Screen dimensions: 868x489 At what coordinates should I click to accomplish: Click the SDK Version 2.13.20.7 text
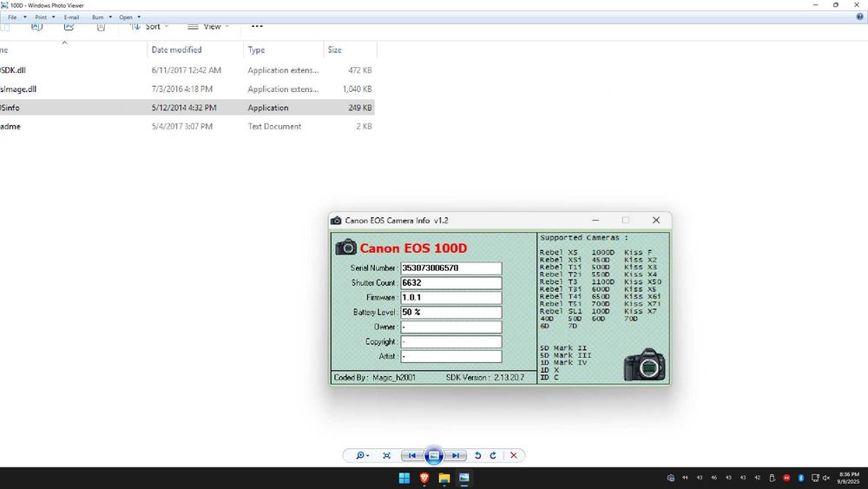[485, 378]
